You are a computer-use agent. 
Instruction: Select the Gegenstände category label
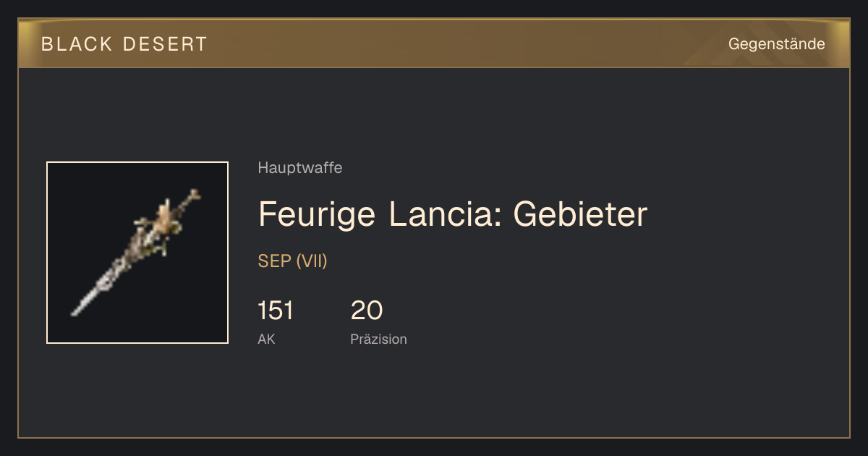click(776, 44)
